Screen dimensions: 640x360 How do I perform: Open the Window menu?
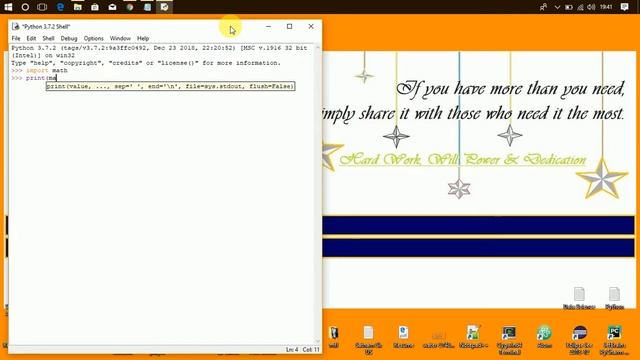click(x=120, y=38)
